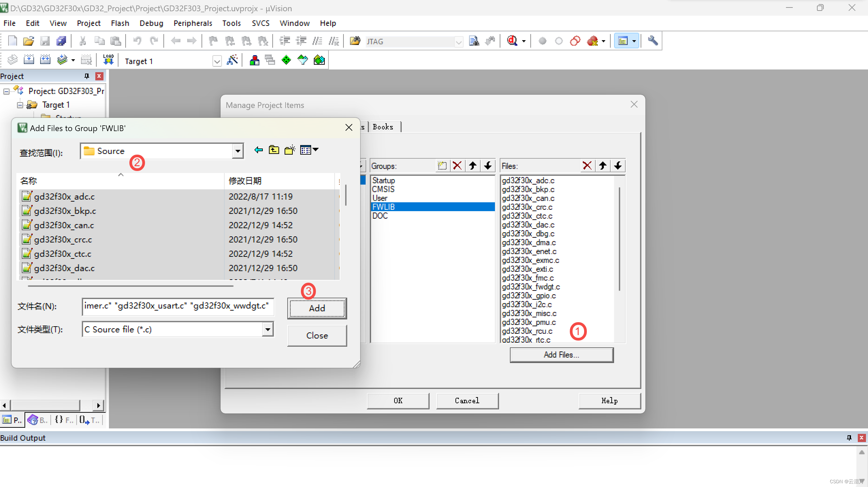Viewport: 868px width, 487px height.
Task: Click the Build target toolbar icon
Action: click(x=29, y=60)
